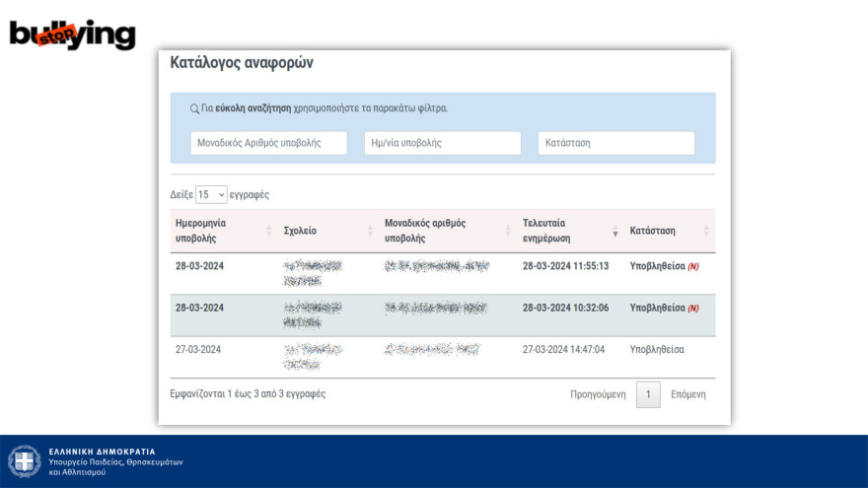Select the Κατάσταση filter field
The image size is (868, 488).
pyautogui.click(x=615, y=143)
